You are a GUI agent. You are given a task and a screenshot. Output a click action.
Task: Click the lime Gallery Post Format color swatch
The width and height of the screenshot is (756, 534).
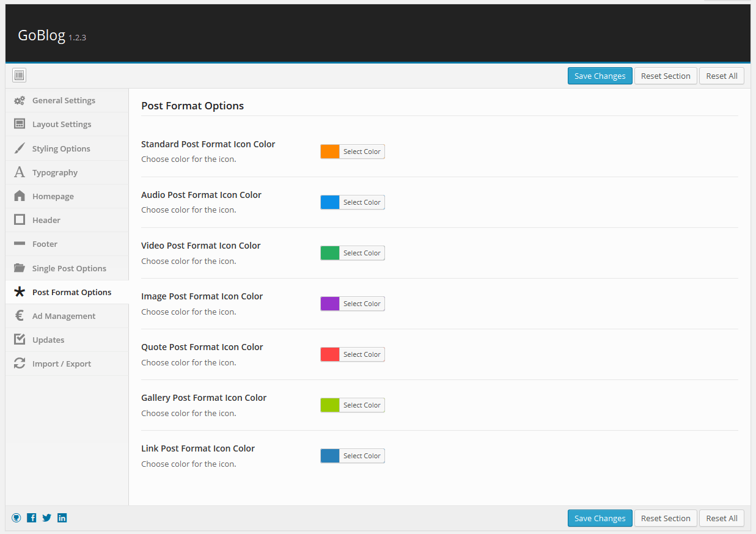[x=330, y=405]
